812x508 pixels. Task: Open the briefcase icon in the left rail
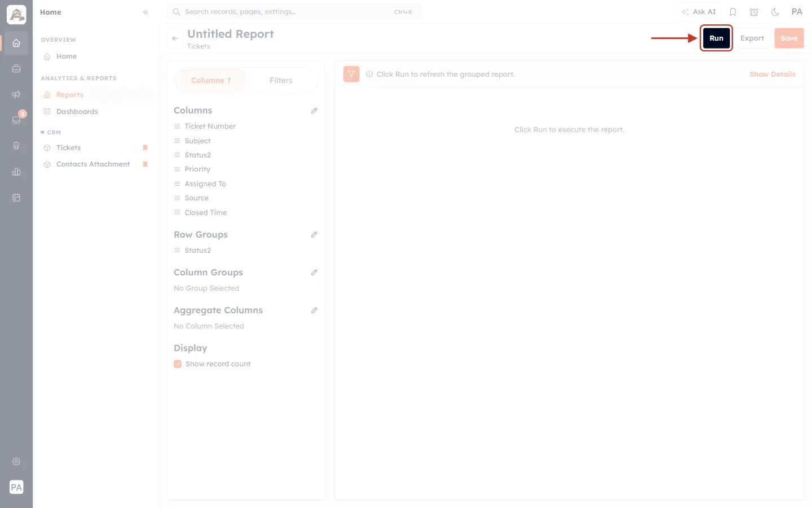[16, 69]
